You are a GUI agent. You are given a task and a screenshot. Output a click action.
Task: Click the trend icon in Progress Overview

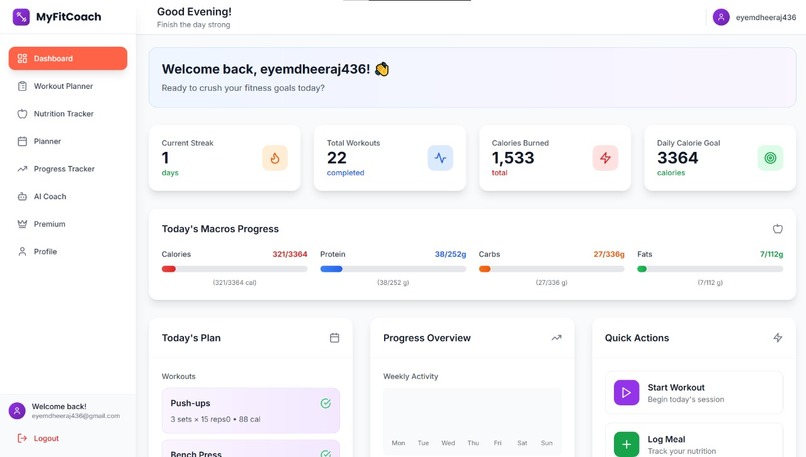pyautogui.click(x=556, y=338)
